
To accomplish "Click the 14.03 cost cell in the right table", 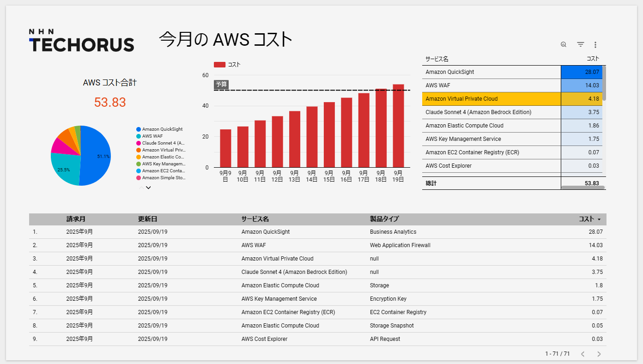I will click(582, 85).
